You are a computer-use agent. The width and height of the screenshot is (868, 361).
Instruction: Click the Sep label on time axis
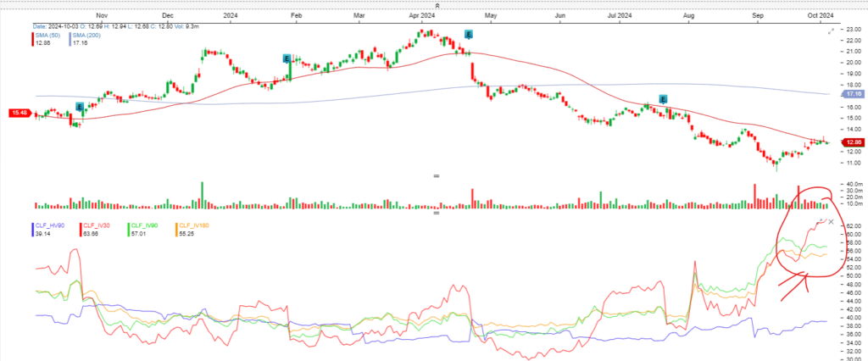pyautogui.click(x=758, y=16)
